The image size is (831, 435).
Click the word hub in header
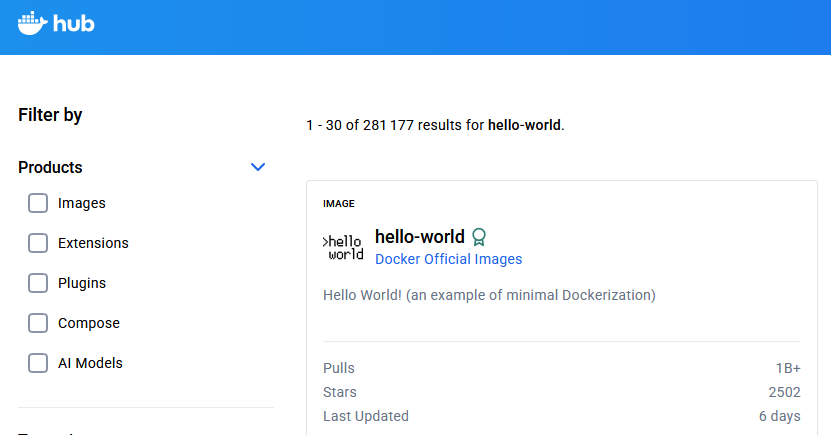point(74,23)
